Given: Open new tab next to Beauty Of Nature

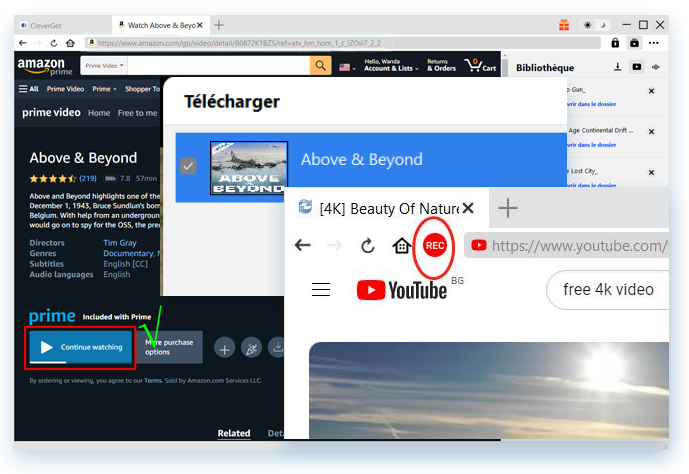Looking at the screenshot, I should [508, 208].
